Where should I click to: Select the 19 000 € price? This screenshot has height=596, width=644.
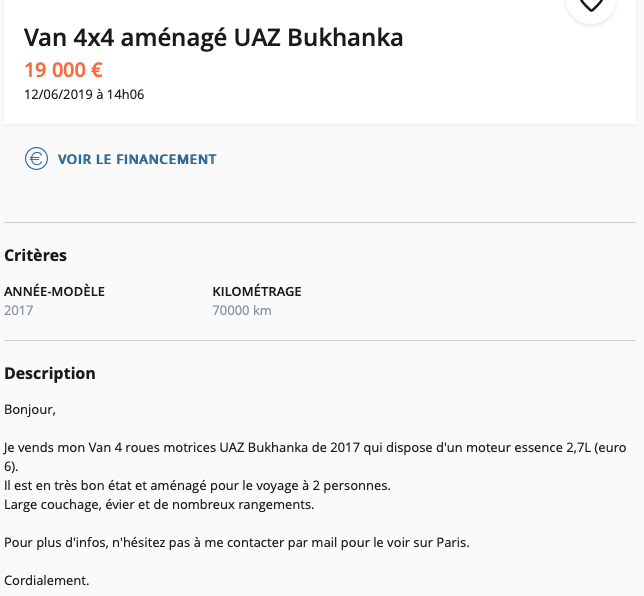pyautogui.click(x=63, y=70)
